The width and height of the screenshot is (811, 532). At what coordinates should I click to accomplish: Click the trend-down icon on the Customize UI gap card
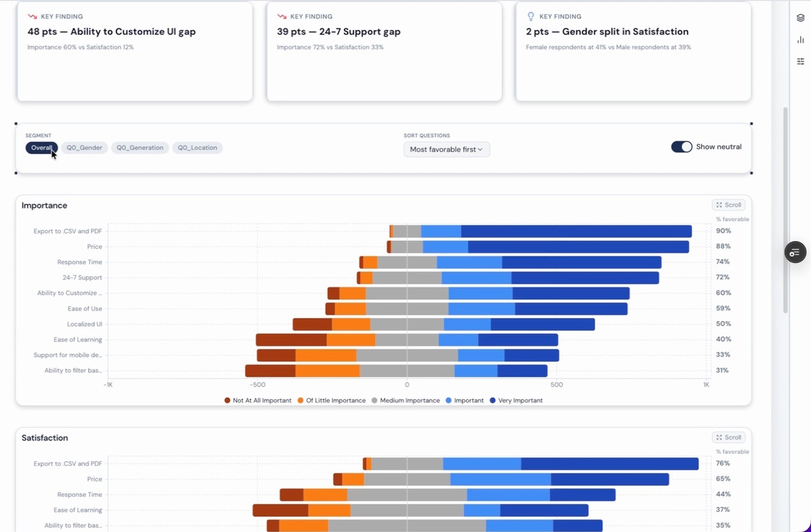click(32, 17)
